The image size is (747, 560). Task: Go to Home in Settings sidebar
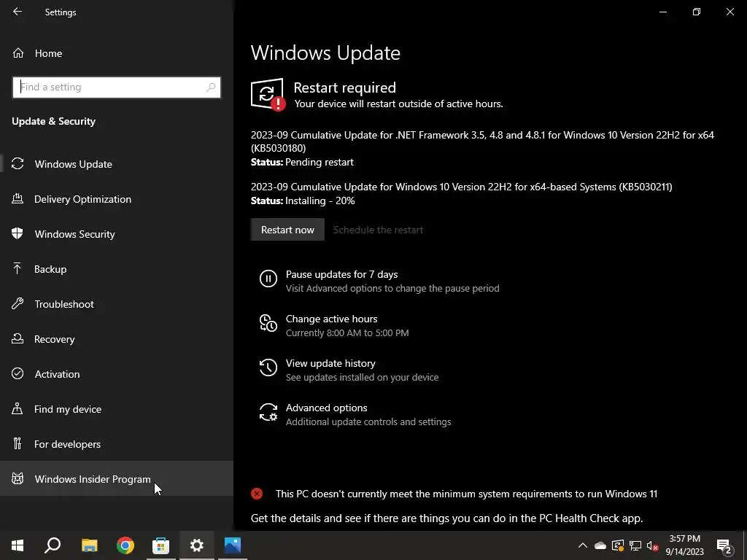pos(48,53)
